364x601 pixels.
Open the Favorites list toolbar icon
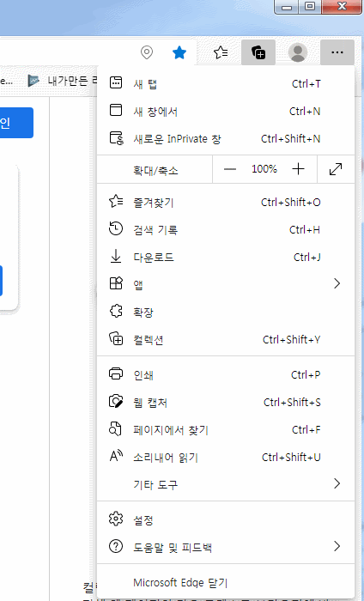coord(221,52)
